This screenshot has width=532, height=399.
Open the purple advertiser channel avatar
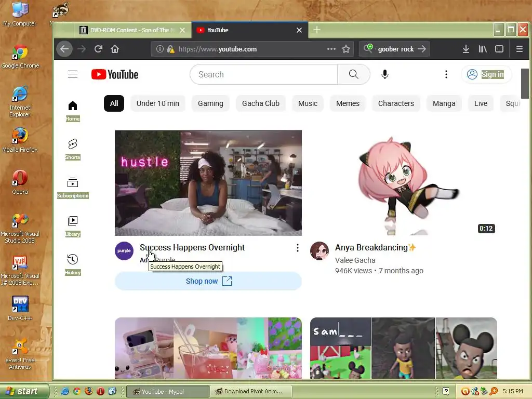coord(124,251)
